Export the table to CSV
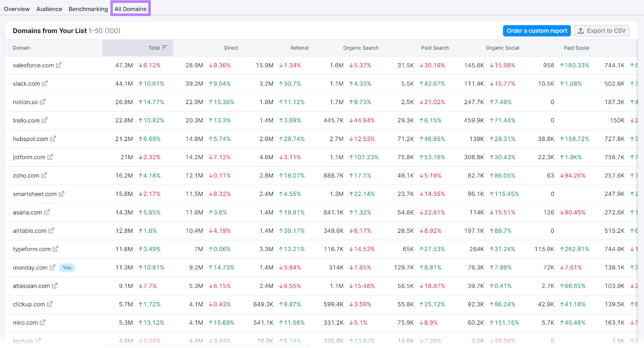 pos(601,31)
